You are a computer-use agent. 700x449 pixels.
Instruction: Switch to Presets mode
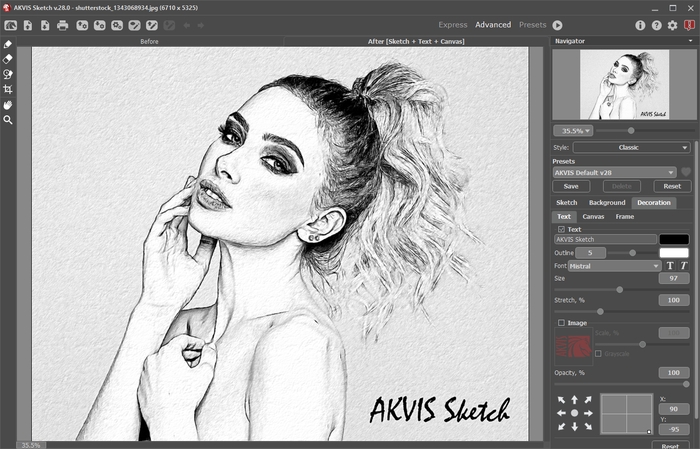533,25
